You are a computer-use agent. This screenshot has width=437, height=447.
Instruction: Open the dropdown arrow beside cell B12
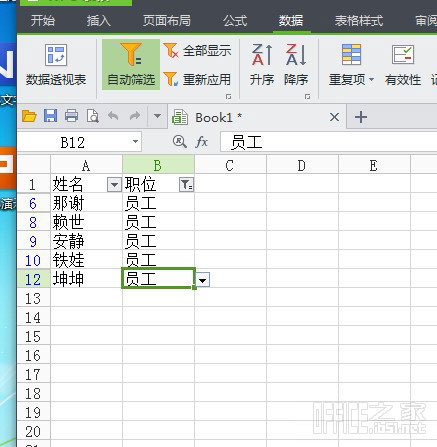(x=202, y=280)
